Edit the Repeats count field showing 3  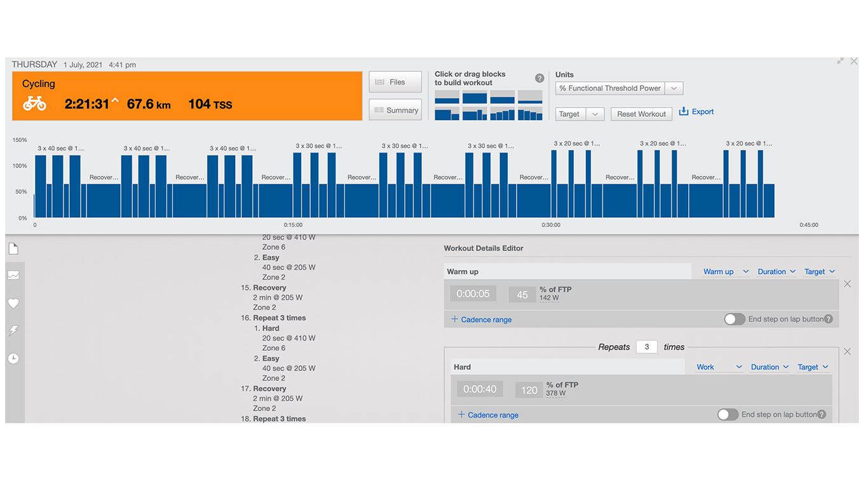(x=647, y=347)
